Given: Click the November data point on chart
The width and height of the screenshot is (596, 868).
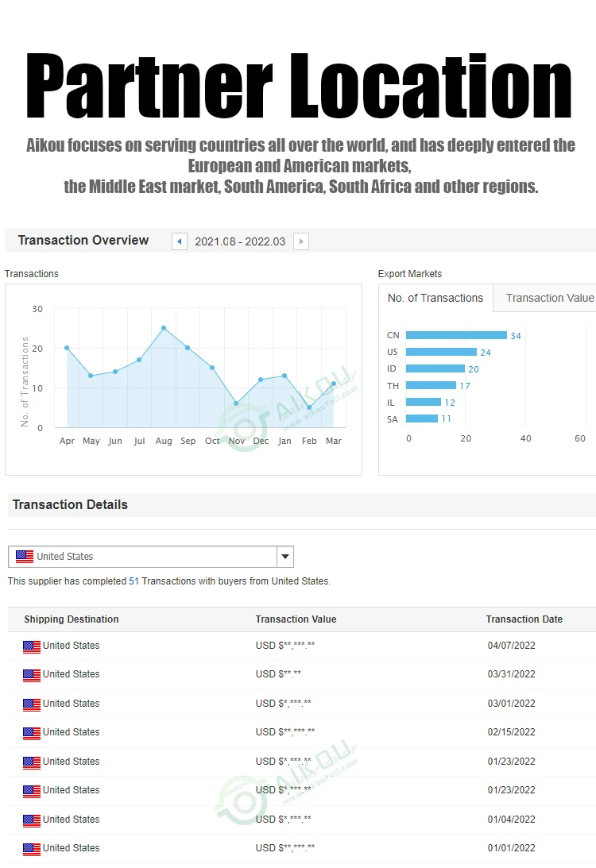Looking at the screenshot, I should tap(236, 403).
